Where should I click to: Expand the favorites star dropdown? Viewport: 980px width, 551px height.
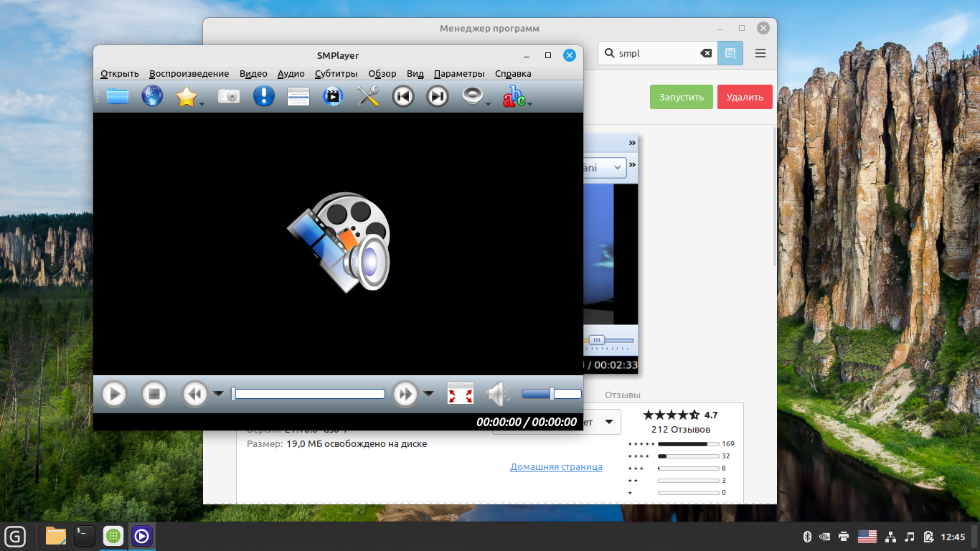[202, 105]
